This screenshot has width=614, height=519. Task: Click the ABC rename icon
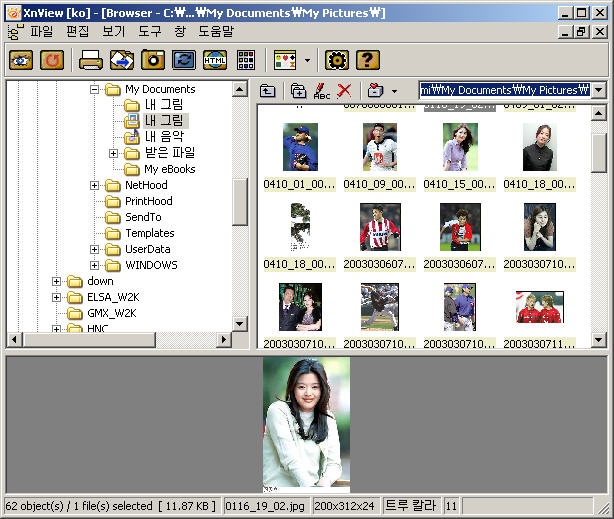321,91
